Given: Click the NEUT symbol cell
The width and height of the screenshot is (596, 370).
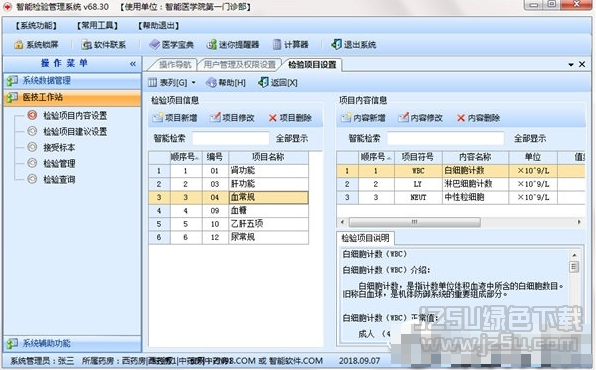Looking at the screenshot, I should (418, 197).
